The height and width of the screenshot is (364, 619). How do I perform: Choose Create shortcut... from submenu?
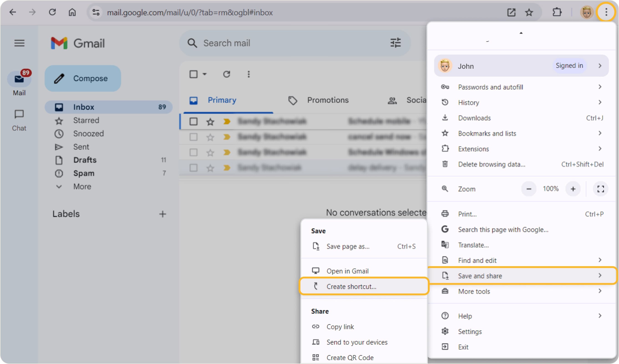point(364,286)
